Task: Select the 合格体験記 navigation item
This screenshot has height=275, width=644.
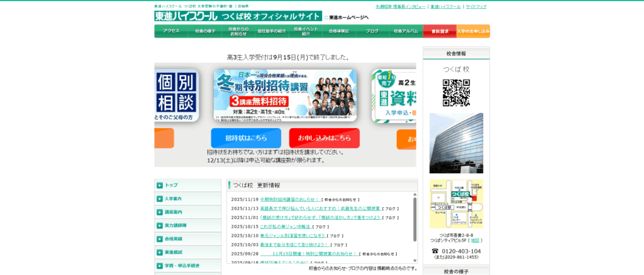Action: (338, 31)
